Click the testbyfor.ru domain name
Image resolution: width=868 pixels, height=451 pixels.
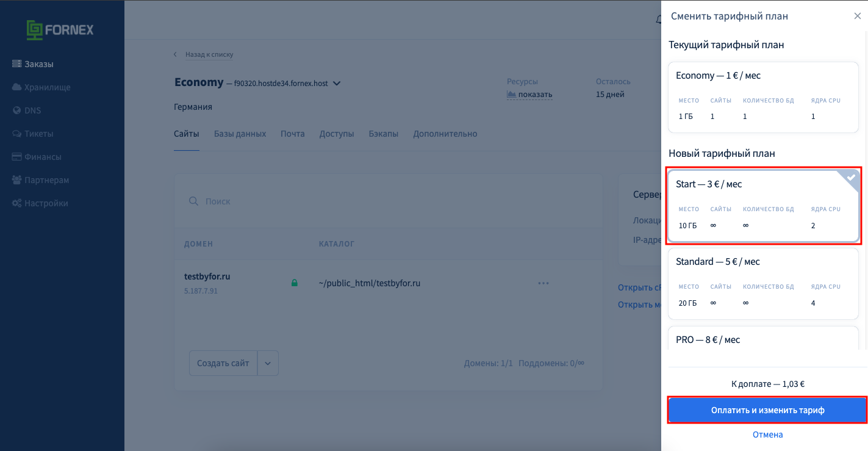pyautogui.click(x=207, y=276)
